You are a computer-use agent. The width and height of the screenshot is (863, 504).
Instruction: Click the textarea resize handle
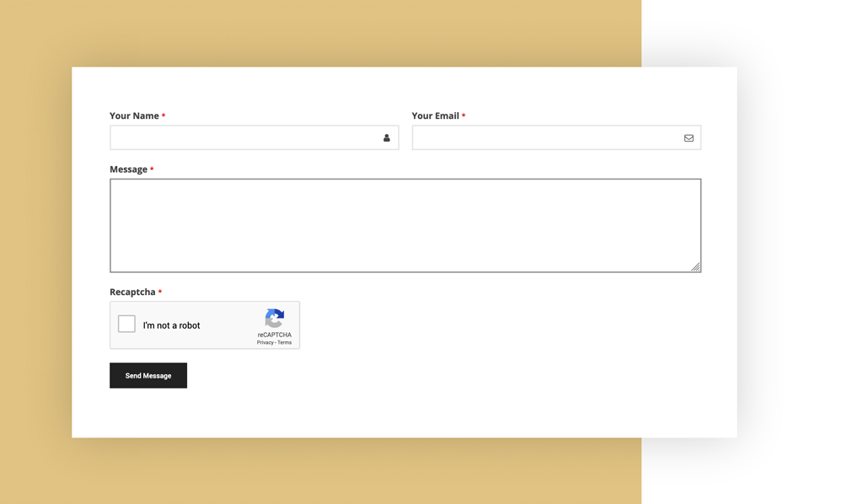pos(696,267)
